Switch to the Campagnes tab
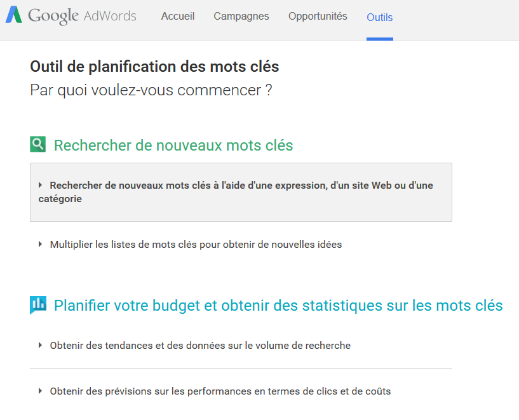519x420 pixels. 241,17
